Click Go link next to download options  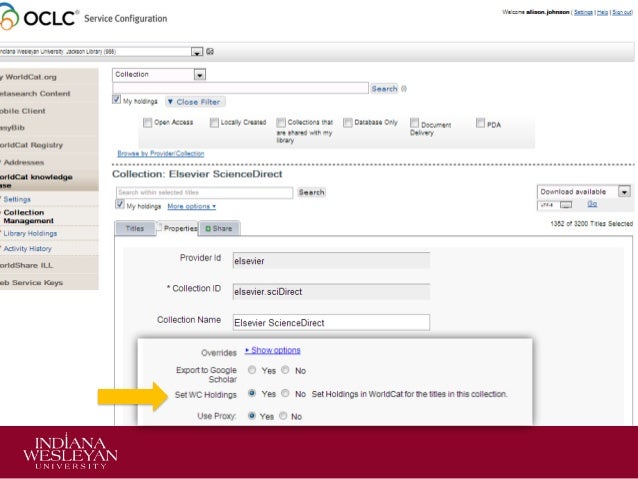coord(592,203)
